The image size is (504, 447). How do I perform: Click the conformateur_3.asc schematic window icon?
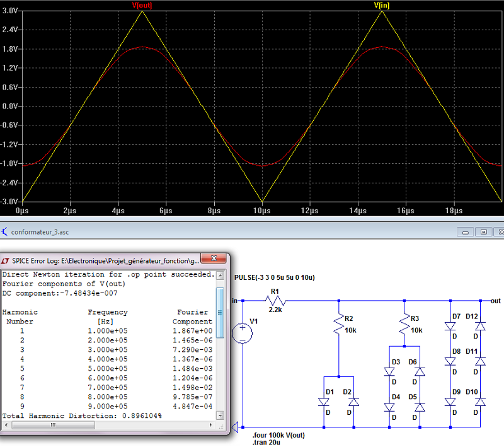pyautogui.click(x=4, y=231)
